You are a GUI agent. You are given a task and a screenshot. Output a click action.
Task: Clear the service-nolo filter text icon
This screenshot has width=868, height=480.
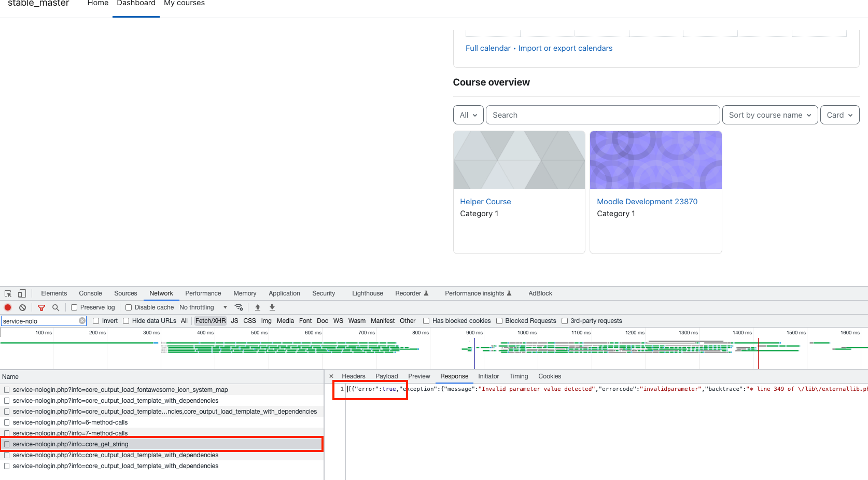pyautogui.click(x=82, y=321)
